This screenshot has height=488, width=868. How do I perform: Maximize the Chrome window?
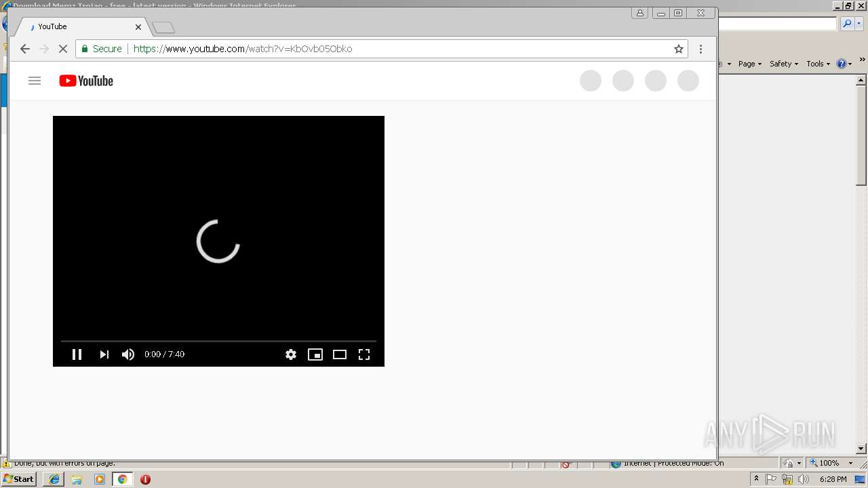click(678, 13)
